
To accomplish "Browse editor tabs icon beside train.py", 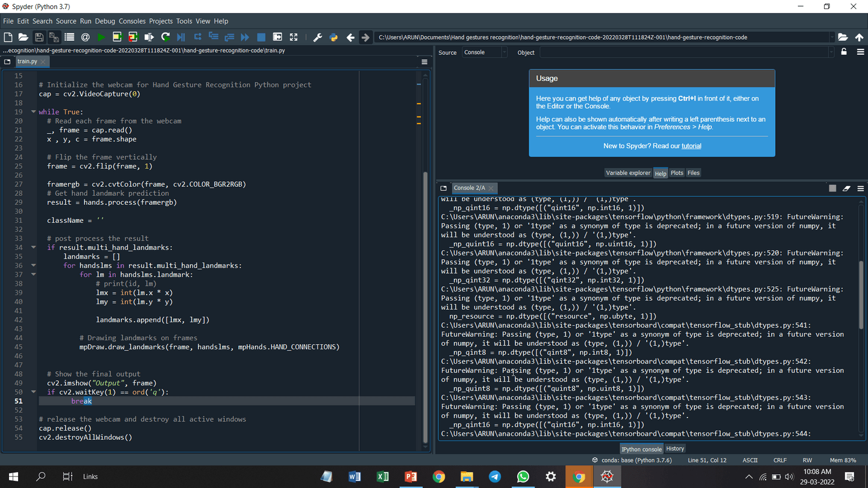I will click(7, 61).
